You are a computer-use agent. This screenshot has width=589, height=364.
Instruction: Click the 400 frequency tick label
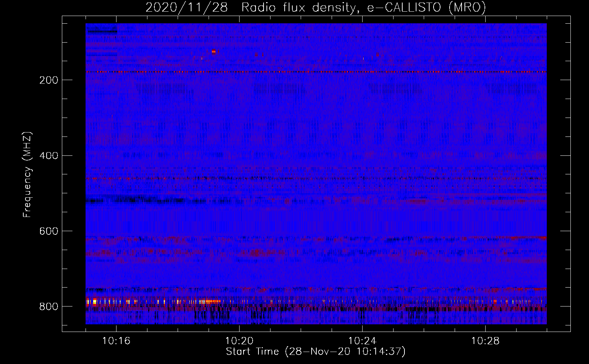[x=49, y=156]
